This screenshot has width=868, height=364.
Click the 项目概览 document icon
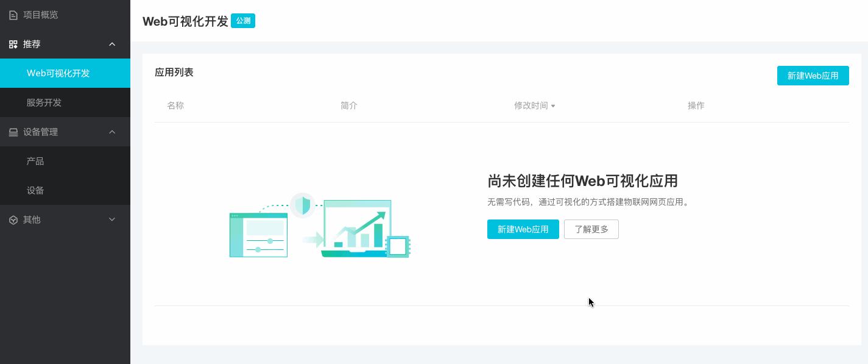13,15
